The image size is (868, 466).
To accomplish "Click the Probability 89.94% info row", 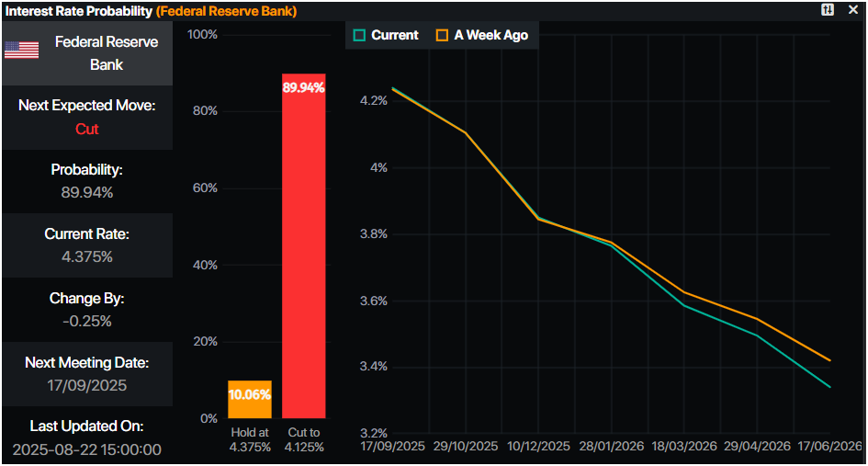I will pyautogui.click(x=87, y=181).
